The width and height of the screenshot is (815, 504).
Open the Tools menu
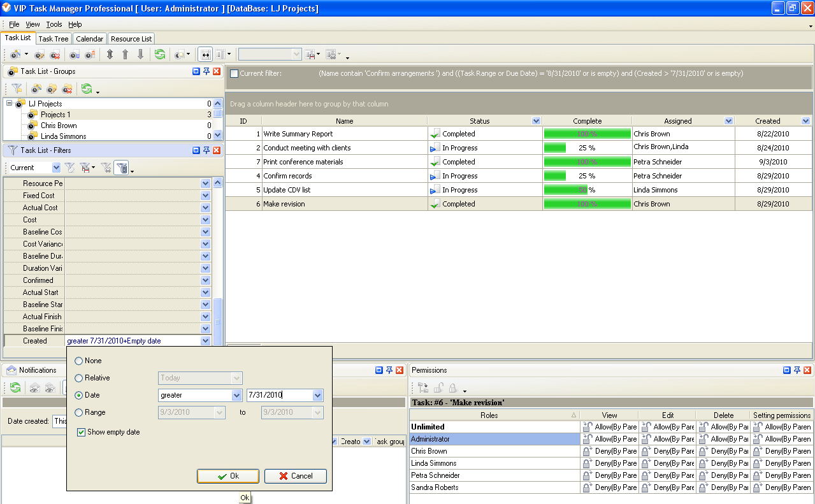click(54, 24)
